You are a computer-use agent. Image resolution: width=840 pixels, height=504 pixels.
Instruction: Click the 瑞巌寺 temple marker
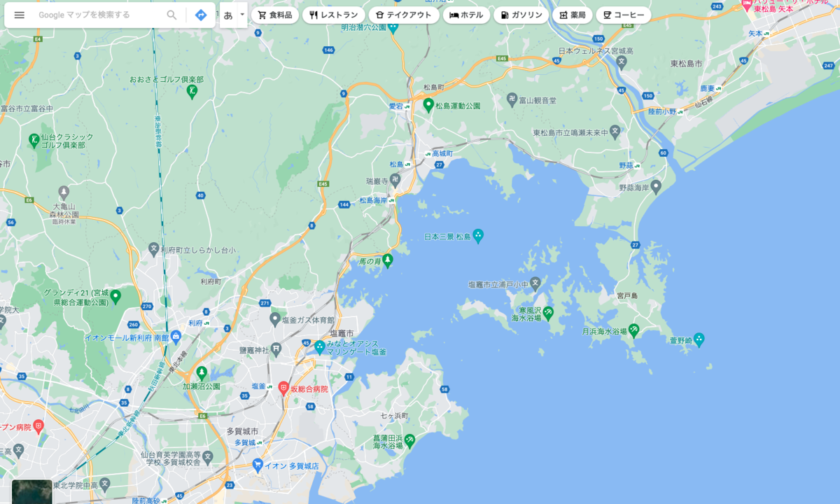coord(395,180)
